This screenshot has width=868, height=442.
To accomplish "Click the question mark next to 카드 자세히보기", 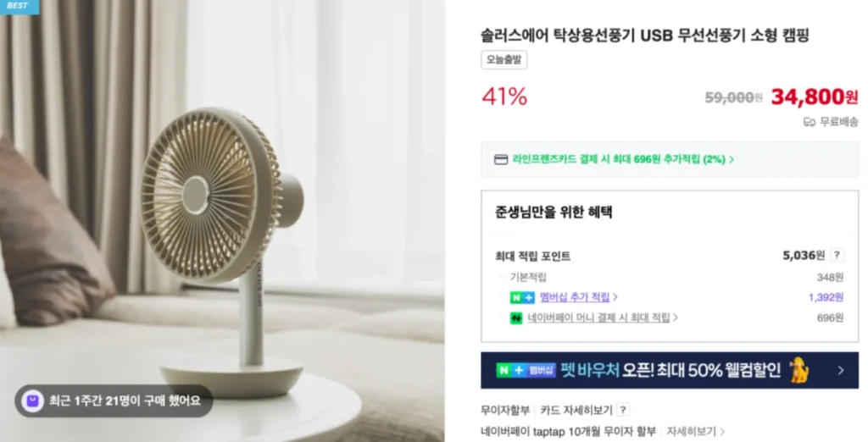I will tap(623, 410).
